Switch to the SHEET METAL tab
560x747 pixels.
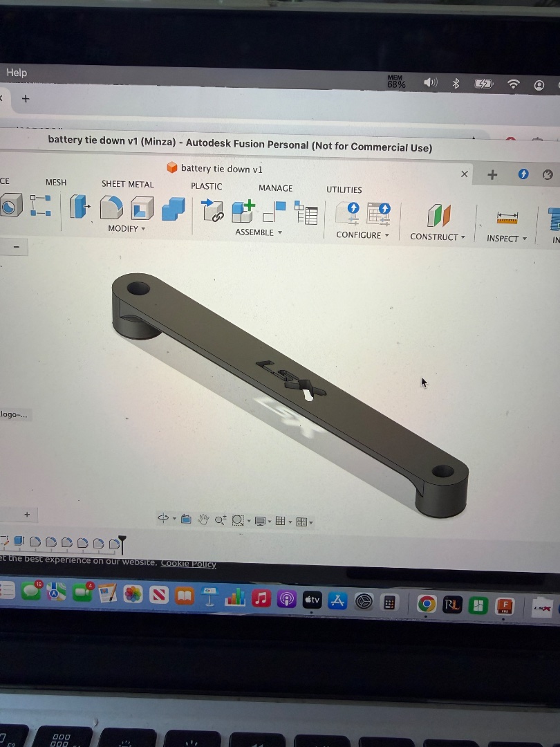click(127, 184)
